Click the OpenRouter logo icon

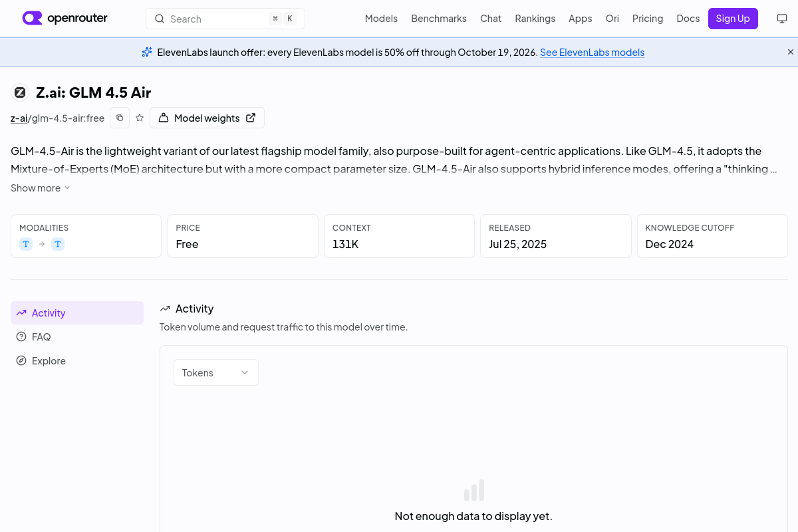pos(32,18)
